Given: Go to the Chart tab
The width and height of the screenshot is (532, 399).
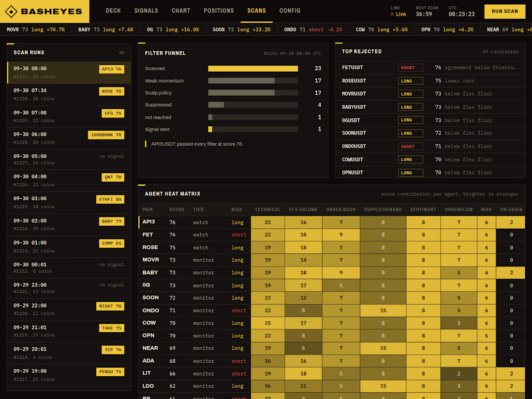Looking at the screenshot, I should coord(181,11).
